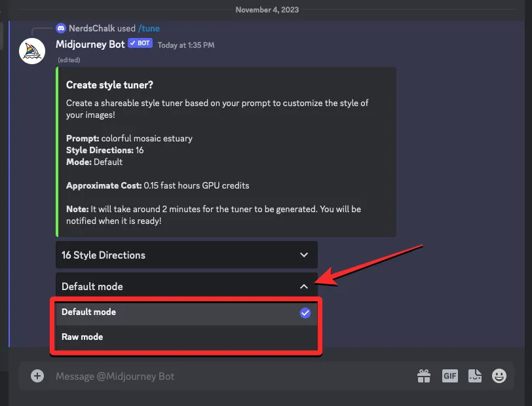Click the November 4, 2023 date divider
Image resolution: width=532 pixels, height=406 pixels.
click(x=267, y=10)
